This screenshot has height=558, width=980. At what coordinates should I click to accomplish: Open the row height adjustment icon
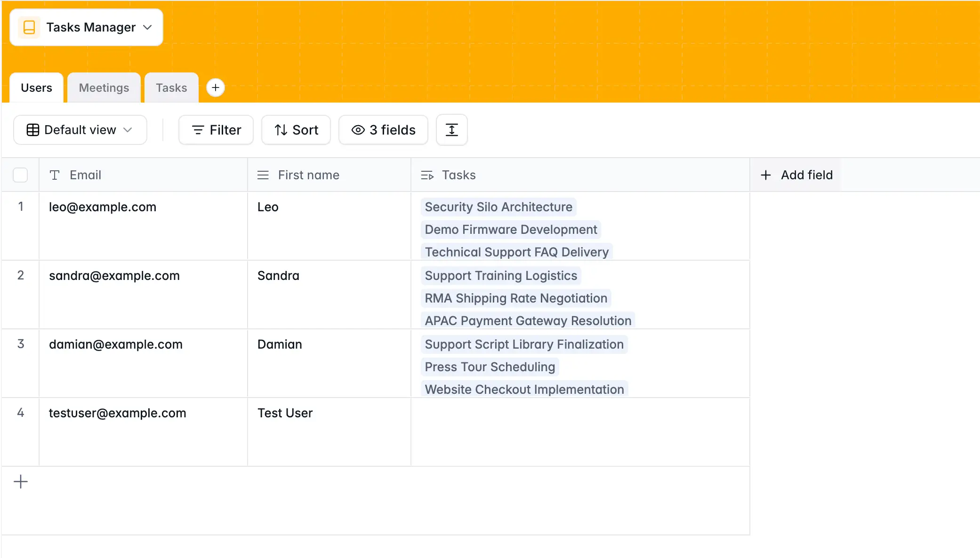coord(451,130)
